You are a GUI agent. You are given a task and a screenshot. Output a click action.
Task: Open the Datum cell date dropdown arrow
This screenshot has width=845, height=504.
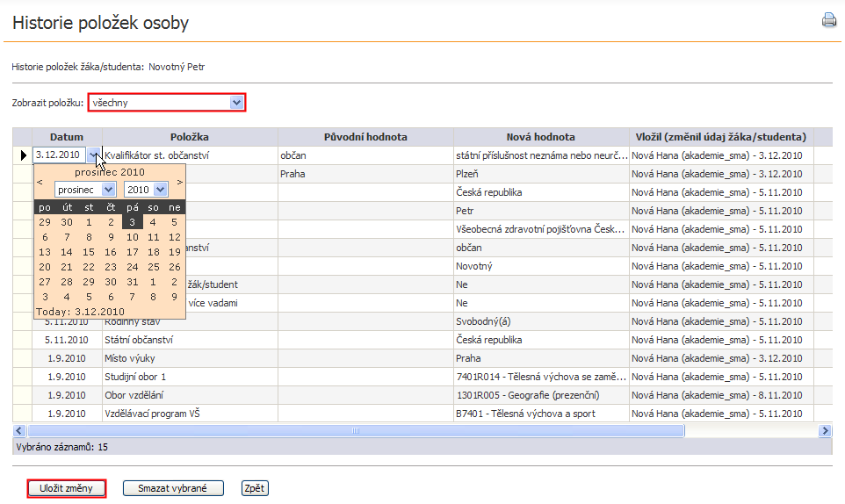pyautogui.click(x=94, y=155)
